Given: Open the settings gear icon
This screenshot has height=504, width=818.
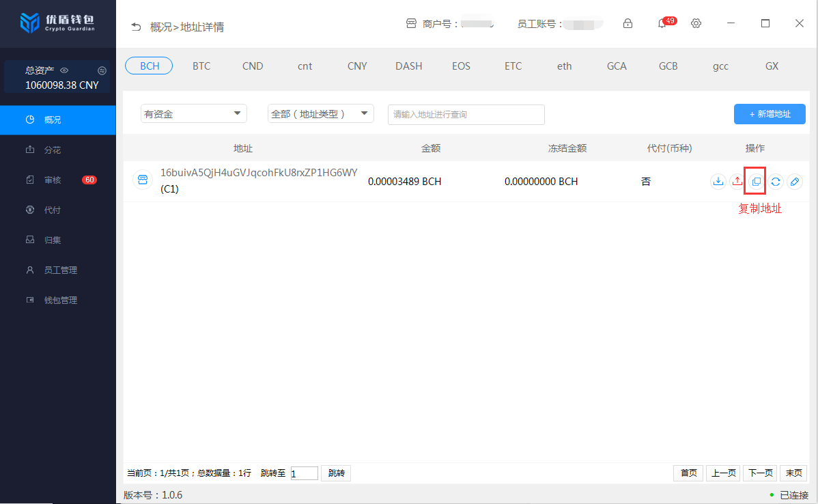Looking at the screenshot, I should (696, 24).
